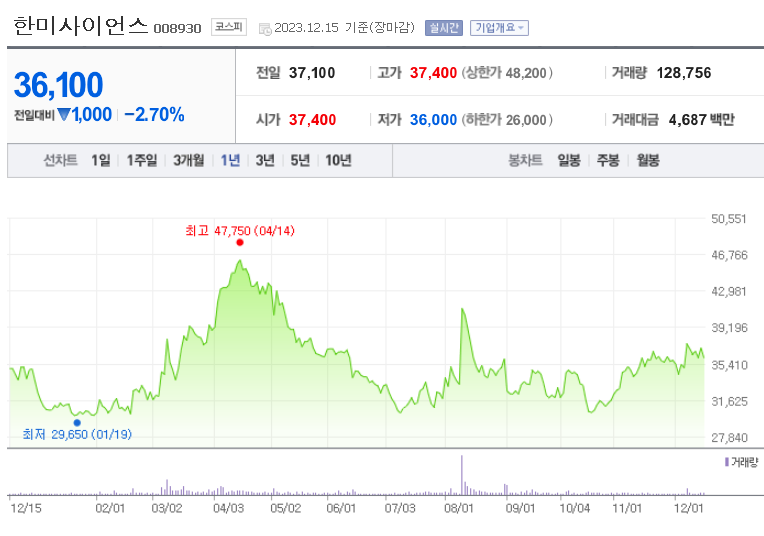Click the 한미사이언스 stock title
Screen dimensions: 764x536
[x=80, y=25]
